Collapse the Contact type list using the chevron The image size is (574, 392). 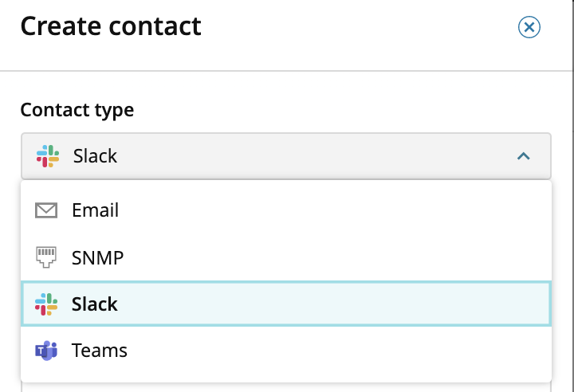(x=524, y=156)
